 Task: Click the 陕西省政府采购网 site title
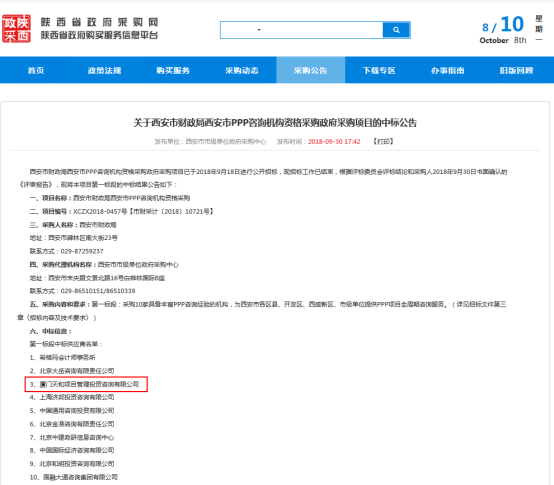[99, 22]
